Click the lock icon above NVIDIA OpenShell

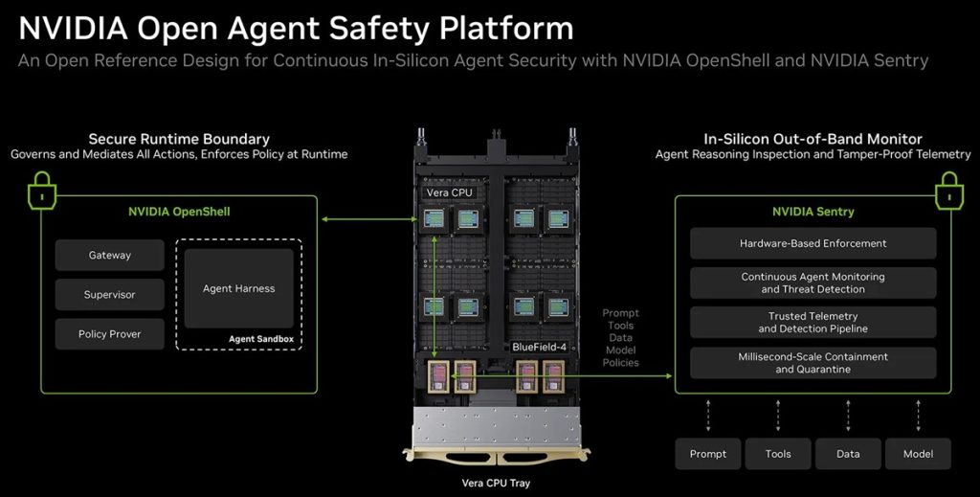click(x=42, y=190)
